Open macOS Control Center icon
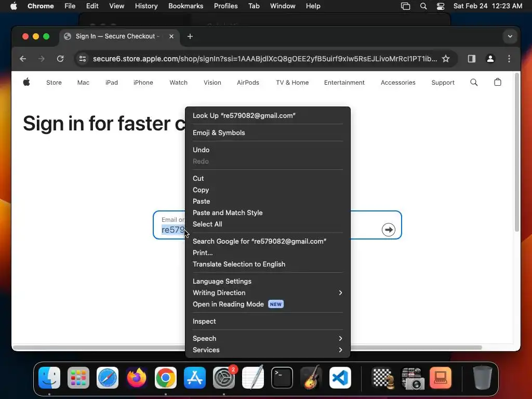Screen dimensions: 532x399 point(441,6)
